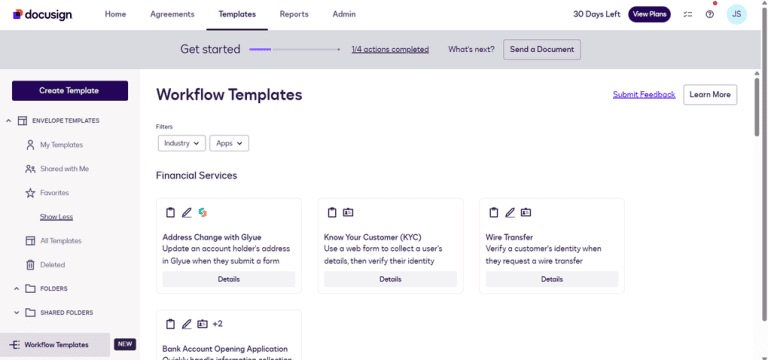Select the Templates tab

pos(237,14)
